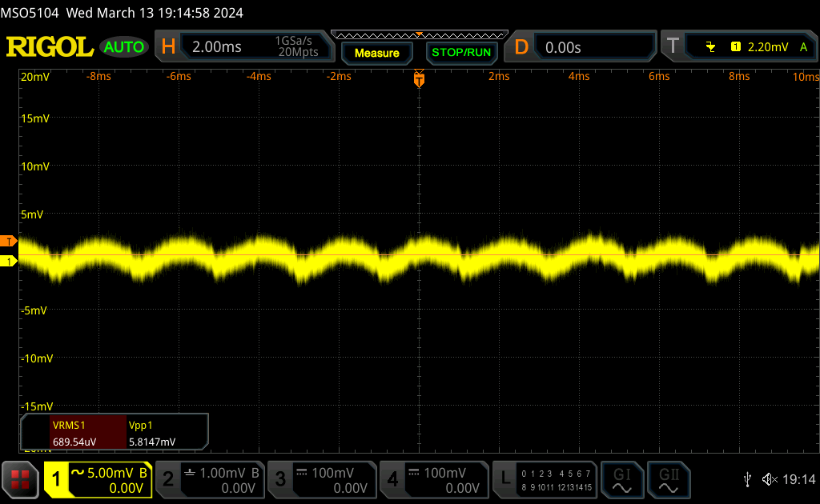The height and width of the screenshot is (504, 820).
Task: Click the -15mV vertical axis label
Action: [x=37, y=406]
